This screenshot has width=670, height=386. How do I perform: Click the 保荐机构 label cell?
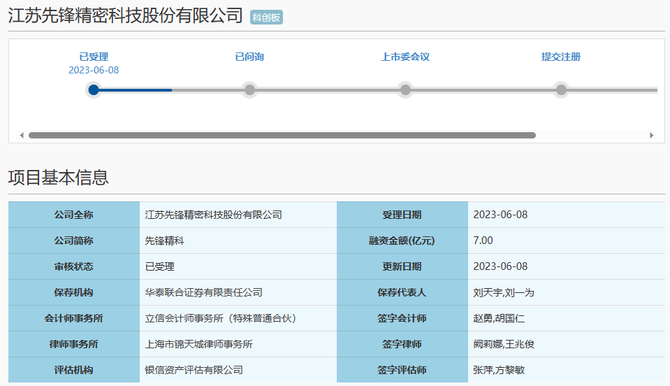pyautogui.click(x=74, y=292)
